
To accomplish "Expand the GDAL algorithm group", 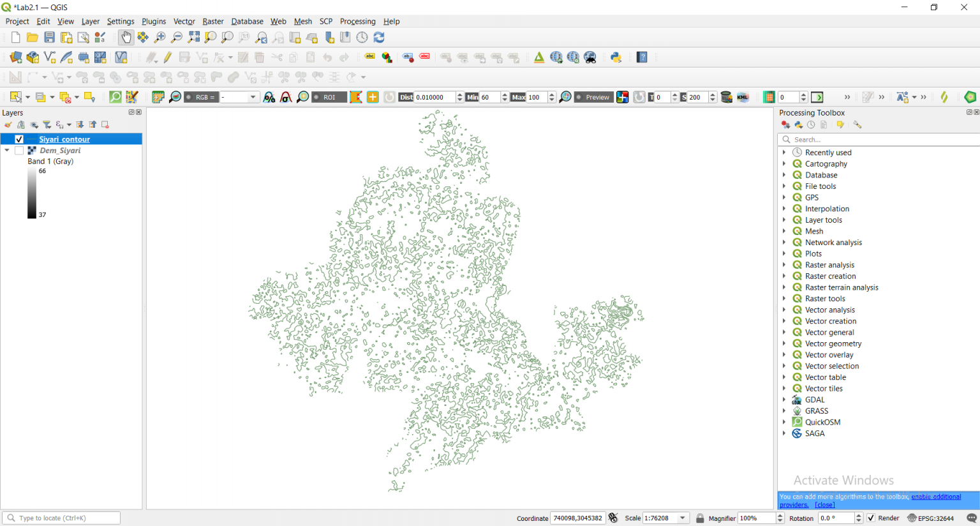I will coord(784,399).
